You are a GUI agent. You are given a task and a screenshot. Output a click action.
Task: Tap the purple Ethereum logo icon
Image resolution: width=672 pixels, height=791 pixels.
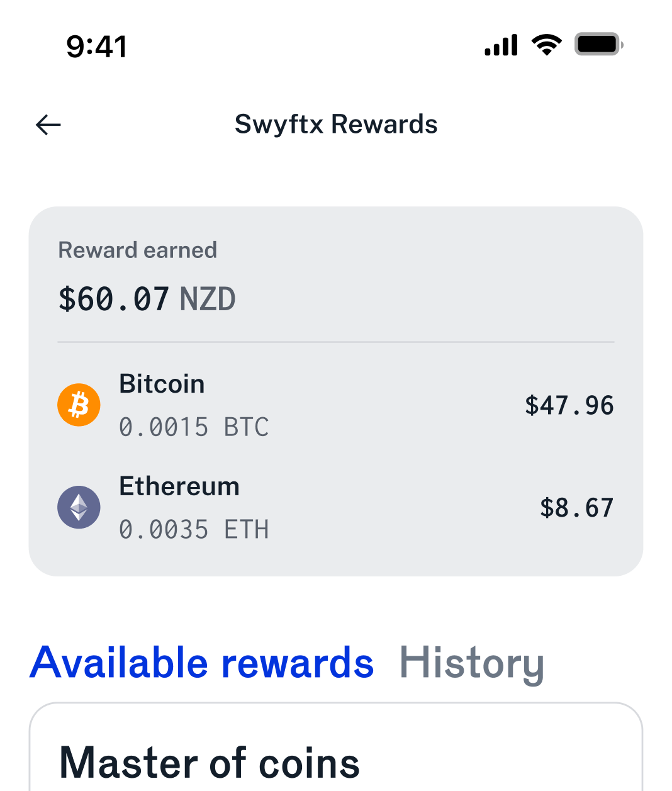coord(79,507)
